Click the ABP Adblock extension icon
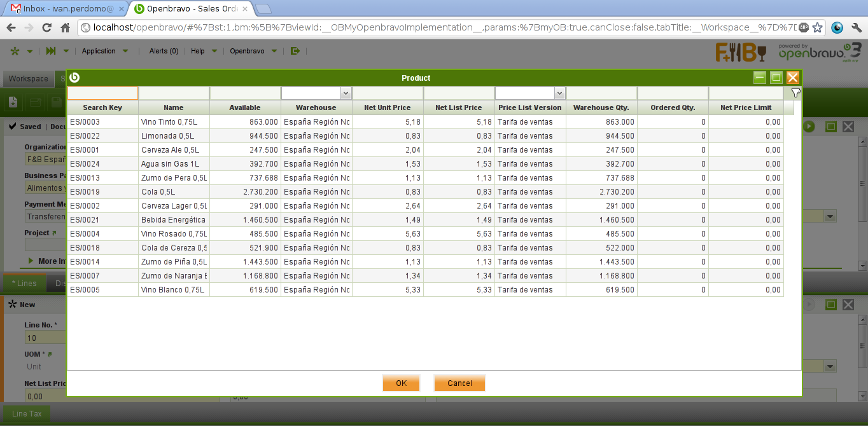 pos(804,27)
